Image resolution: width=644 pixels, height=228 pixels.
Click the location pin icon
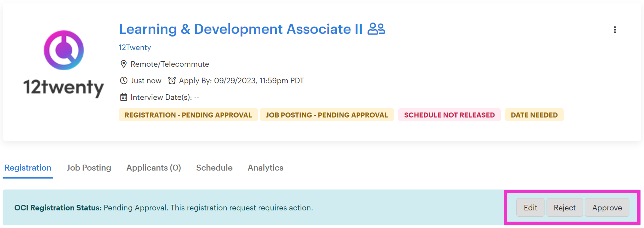click(124, 64)
